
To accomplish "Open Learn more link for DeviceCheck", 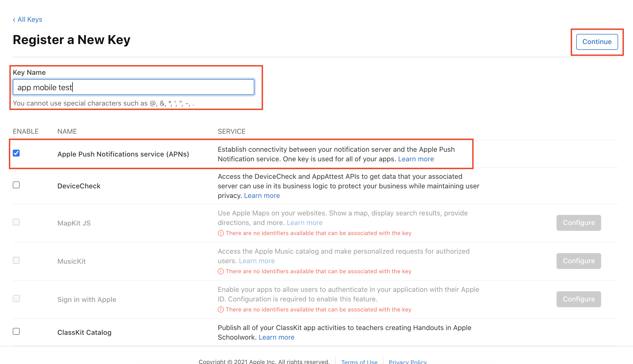I will (x=262, y=196).
